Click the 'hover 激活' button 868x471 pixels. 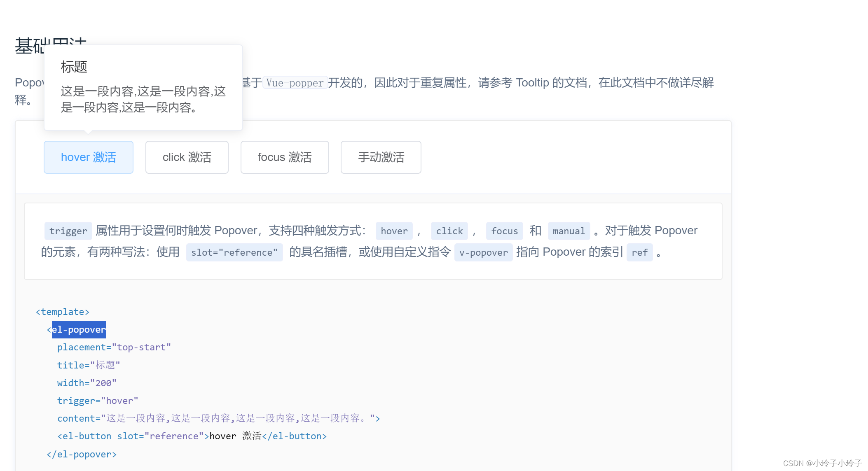click(88, 157)
